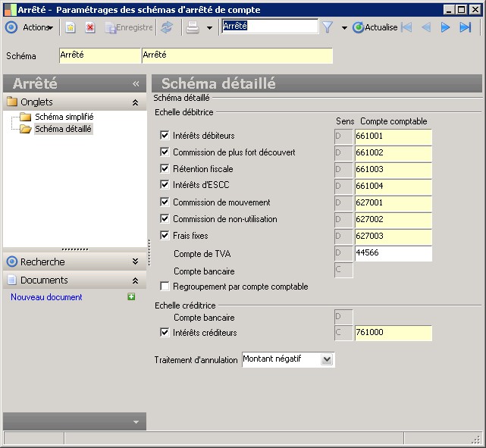Image resolution: width=486 pixels, height=448 pixels.
Task: Jump to the last record arrow
Action: 466,27
